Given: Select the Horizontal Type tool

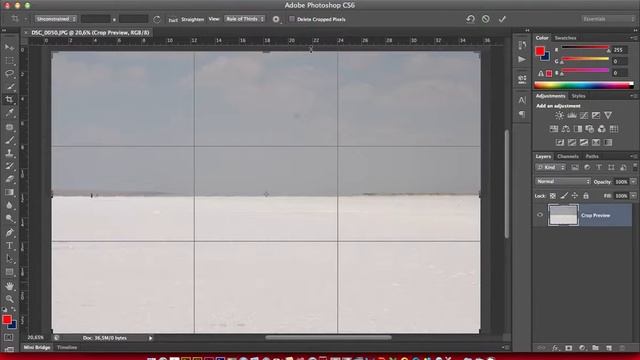Looking at the screenshot, I should pyautogui.click(x=9, y=246).
